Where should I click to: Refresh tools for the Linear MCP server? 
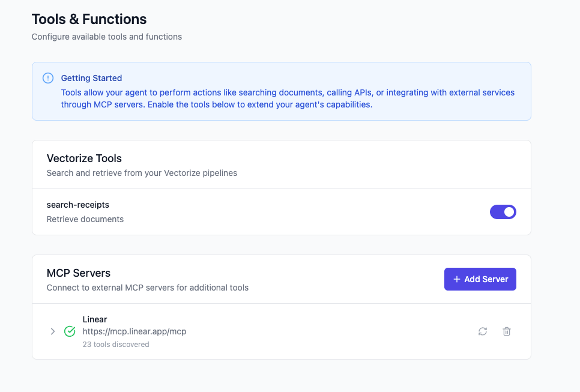pos(483,331)
